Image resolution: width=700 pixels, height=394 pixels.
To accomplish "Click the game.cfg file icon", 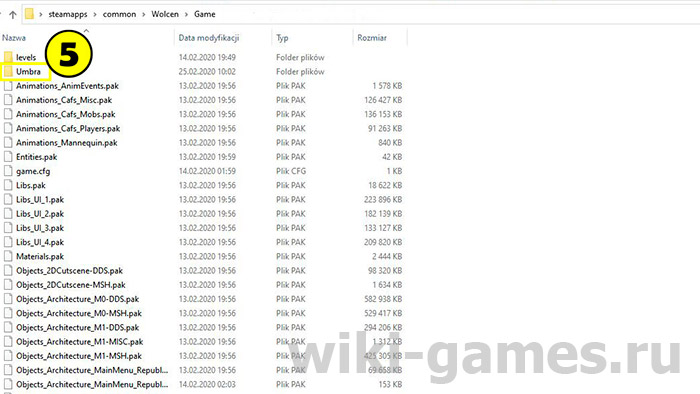I will tap(8, 171).
